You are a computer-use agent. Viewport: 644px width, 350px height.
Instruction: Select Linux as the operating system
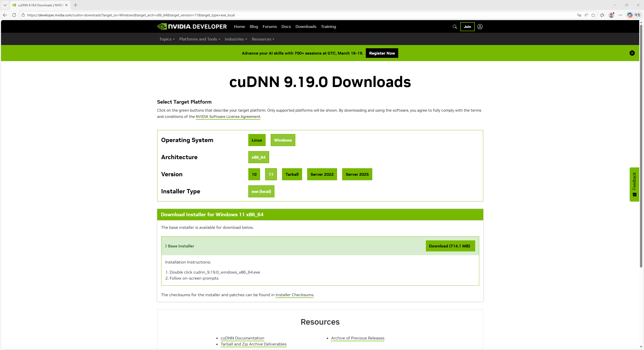pyautogui.click(x=256, y=140)
